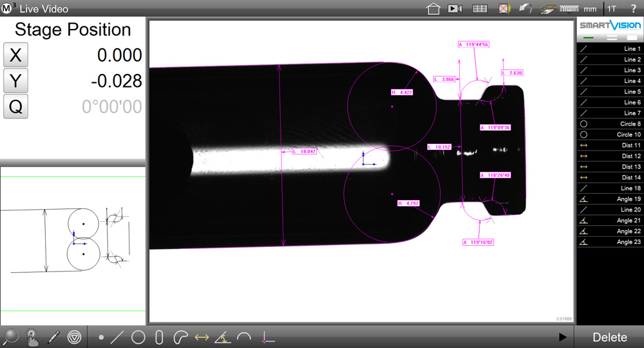Select the angle measurement tool
Image resolution: width=644 pixels, height=348 pixels.
(x=222, y=336)
